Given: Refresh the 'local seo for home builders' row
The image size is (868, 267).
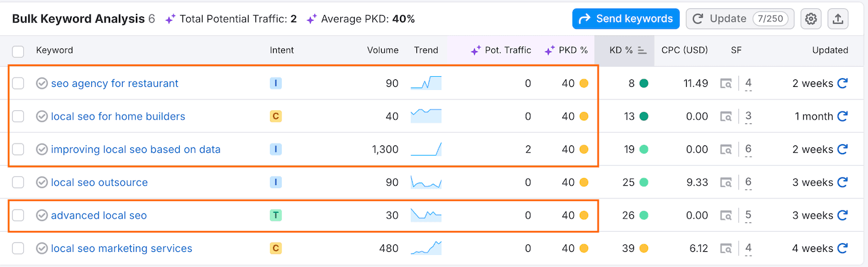Looking at the screenshot, I should click(x=843, y=116).
